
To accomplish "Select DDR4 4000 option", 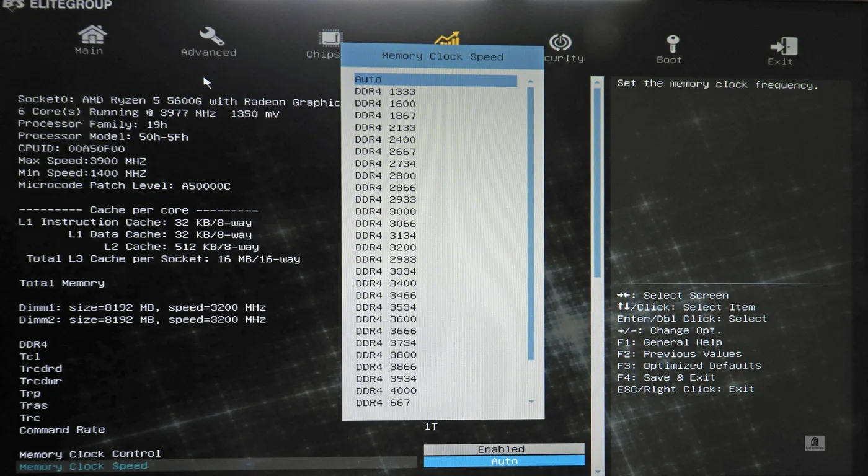I will tap(385, 390).
